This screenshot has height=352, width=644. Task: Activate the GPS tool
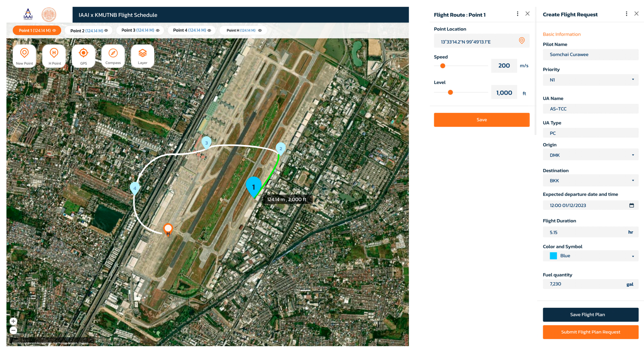point(83,56)
